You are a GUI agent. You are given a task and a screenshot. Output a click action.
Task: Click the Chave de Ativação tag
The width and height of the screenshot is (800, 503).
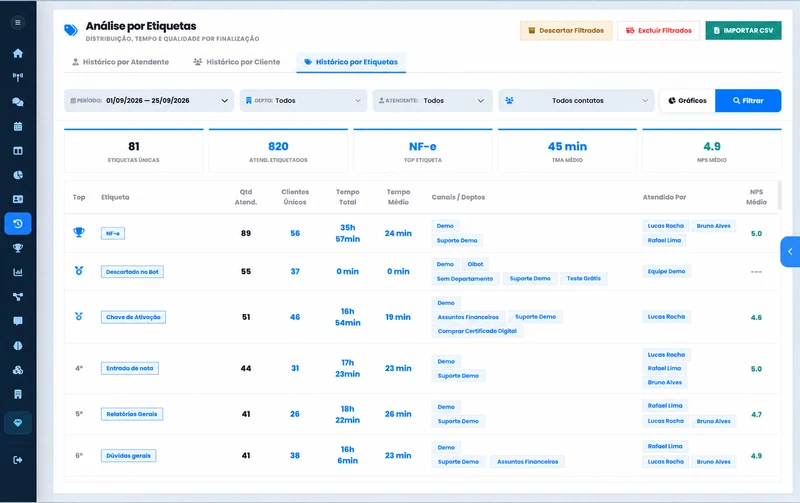[x=133, y=317]
